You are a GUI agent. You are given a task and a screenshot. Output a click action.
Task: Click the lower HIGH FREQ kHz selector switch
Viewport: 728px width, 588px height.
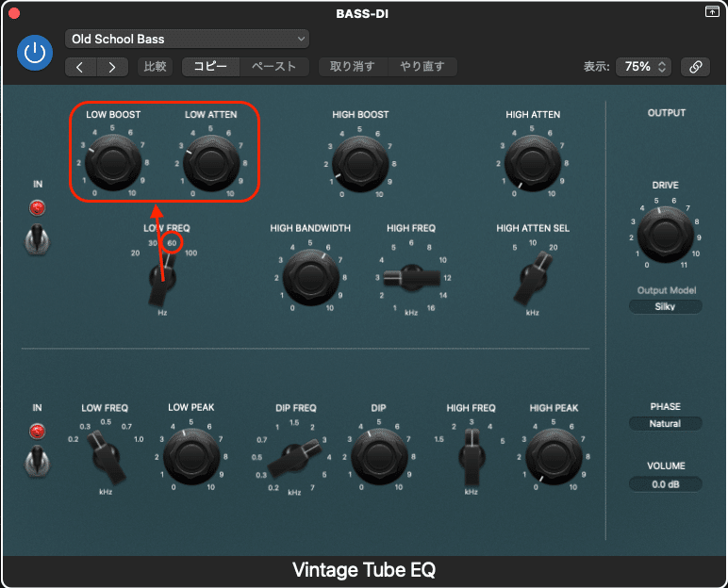coord(472,457)
